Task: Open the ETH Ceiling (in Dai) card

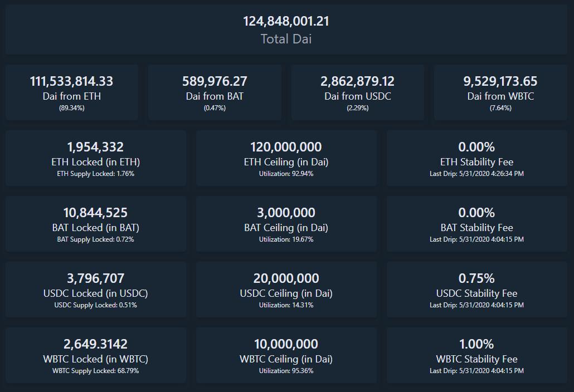Action: pyautogui.click(x=286, y=158)
